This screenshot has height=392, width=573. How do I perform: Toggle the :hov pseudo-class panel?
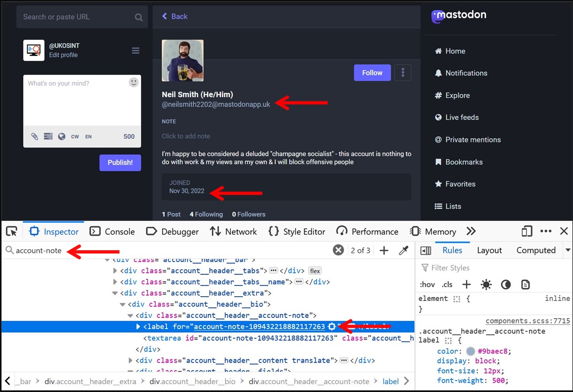[x=427, y=284]
